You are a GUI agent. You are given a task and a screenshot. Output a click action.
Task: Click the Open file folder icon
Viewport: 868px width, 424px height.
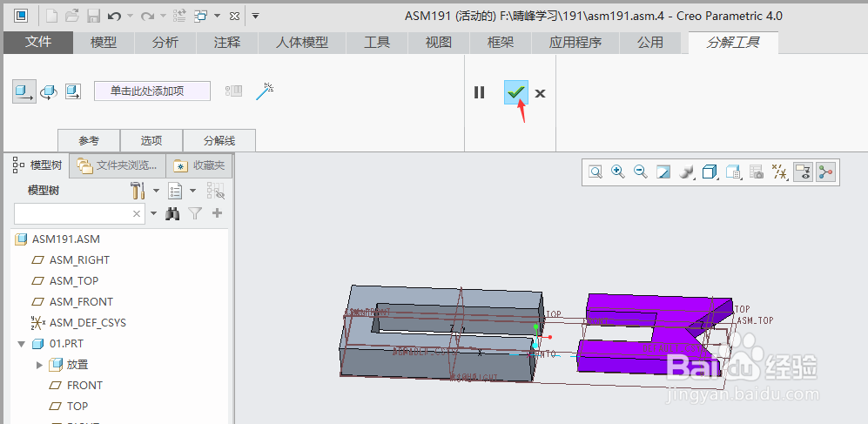click(72, 16)
